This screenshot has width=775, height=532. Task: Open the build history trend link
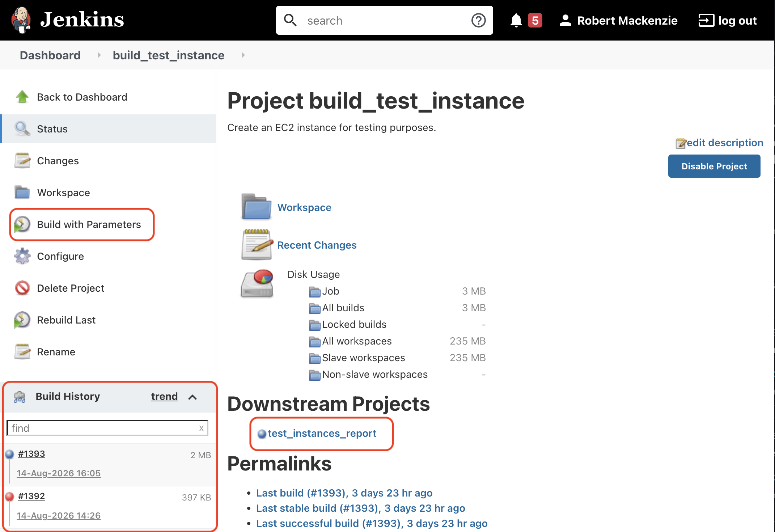pyautogui.click(x=164, y=396)
